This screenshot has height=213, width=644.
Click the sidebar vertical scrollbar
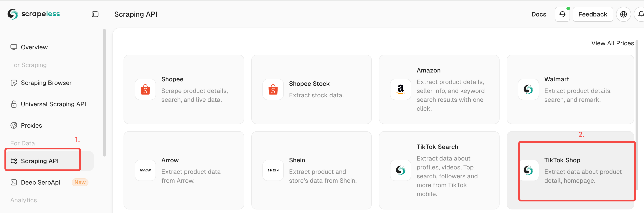tap(104, 92)
